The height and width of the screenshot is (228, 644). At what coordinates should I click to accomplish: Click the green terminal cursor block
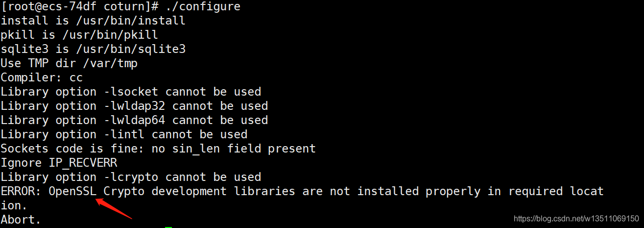(x=168, y=227)
